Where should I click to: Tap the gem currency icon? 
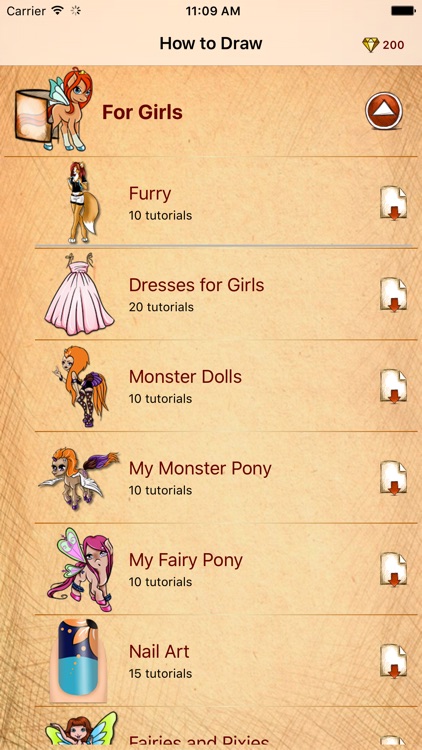pyautogui.click(x=370, y=45)
